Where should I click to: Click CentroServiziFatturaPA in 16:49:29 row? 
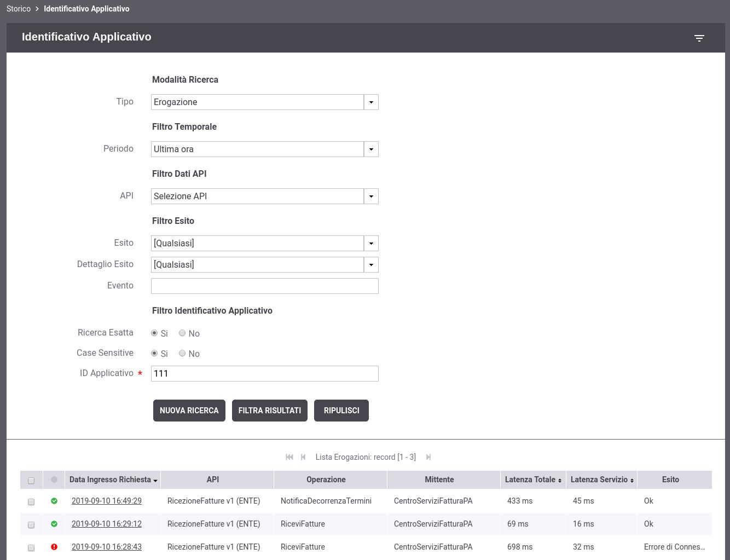point(433,501)
